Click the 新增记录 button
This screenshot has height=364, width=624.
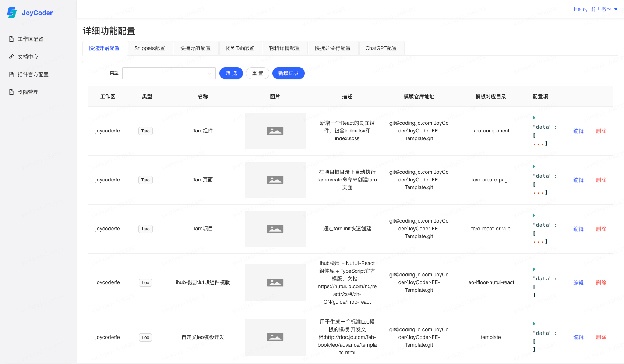click(x=288, y=73)
